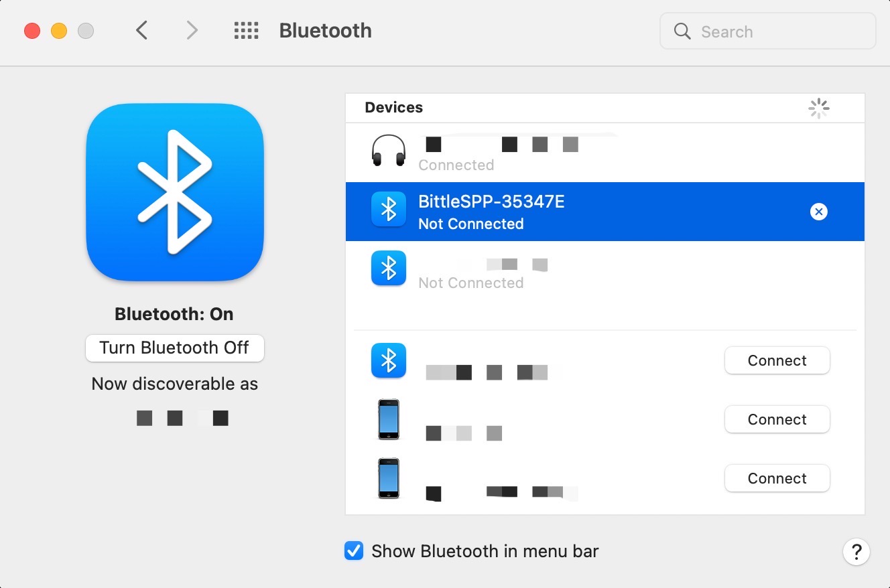Go forward with the right chevron
This screenshot has height=588, width=890.
coord(192,30)
